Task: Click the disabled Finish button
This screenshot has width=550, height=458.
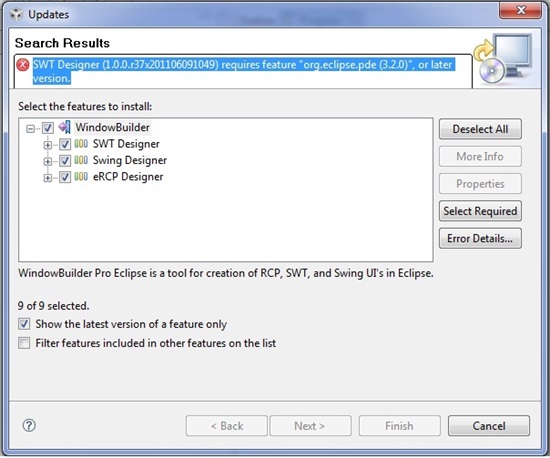Action: click(x=400, y=426)
